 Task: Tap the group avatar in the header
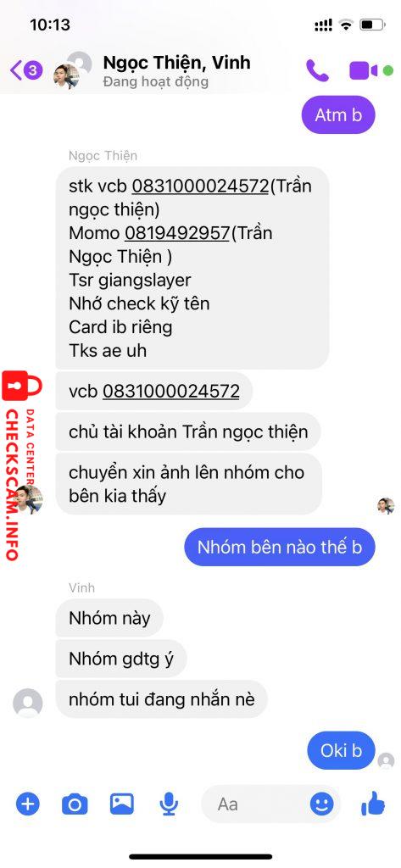[72, 70]
